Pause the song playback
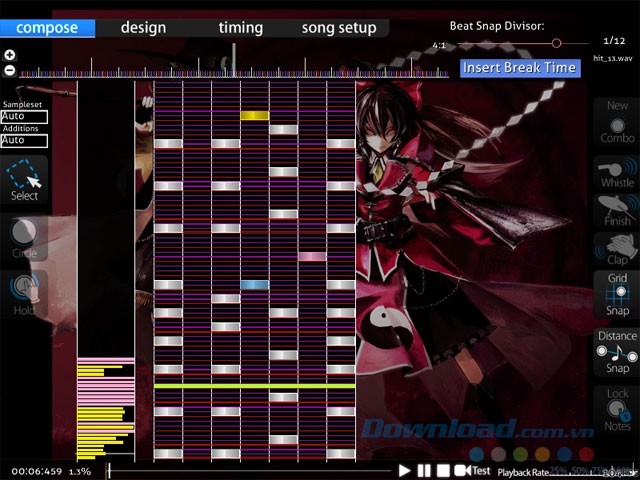Viewport: 640px width, 480px height. 424,471
